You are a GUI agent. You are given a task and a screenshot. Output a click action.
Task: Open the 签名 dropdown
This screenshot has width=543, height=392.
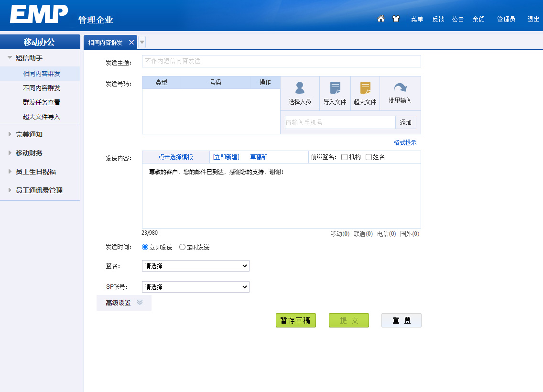(x=195, y=266)
